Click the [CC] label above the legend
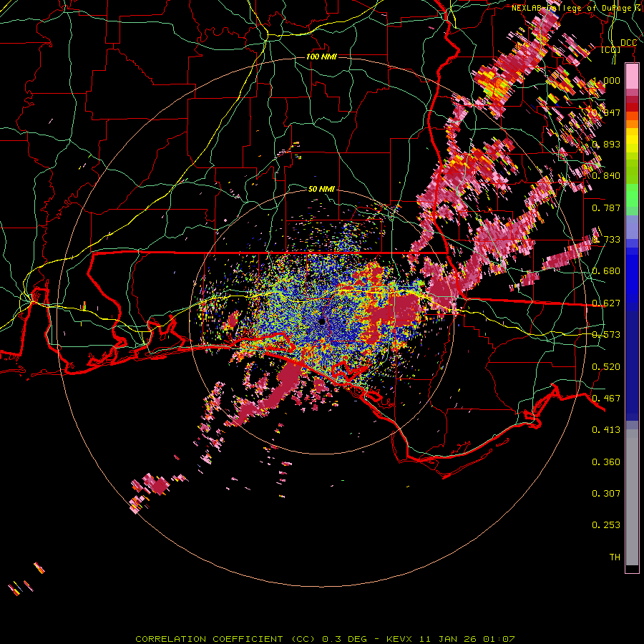The height and width of the screenshot is (644, 644). pos(611,49)
